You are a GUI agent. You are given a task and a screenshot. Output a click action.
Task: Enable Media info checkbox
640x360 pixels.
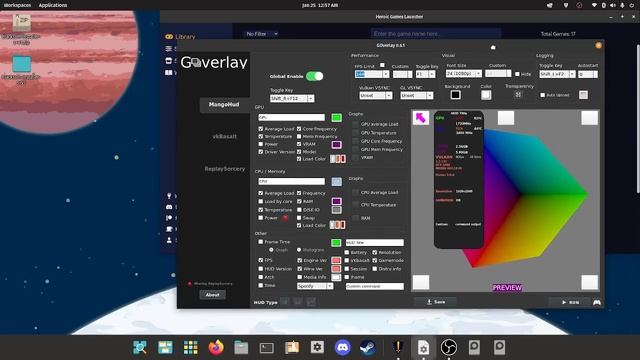coord(300,277)
